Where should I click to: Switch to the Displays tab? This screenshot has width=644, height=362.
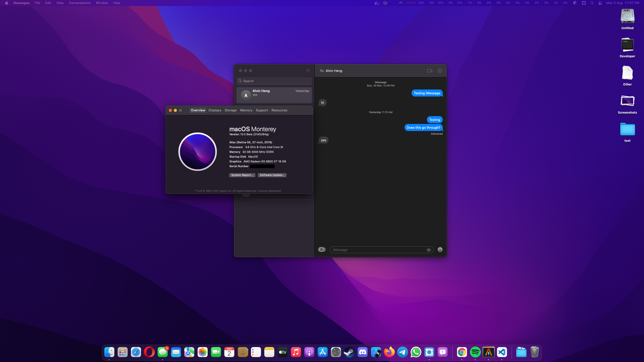point(215,110)
